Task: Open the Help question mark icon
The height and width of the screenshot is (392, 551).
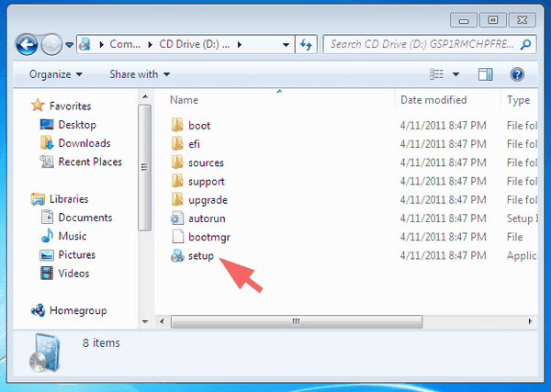Action: click(517, 74)
